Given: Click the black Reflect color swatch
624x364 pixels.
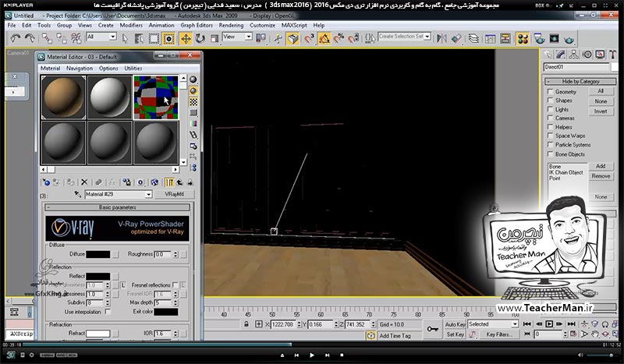Looking at the screenshot, I should [98, 276].
